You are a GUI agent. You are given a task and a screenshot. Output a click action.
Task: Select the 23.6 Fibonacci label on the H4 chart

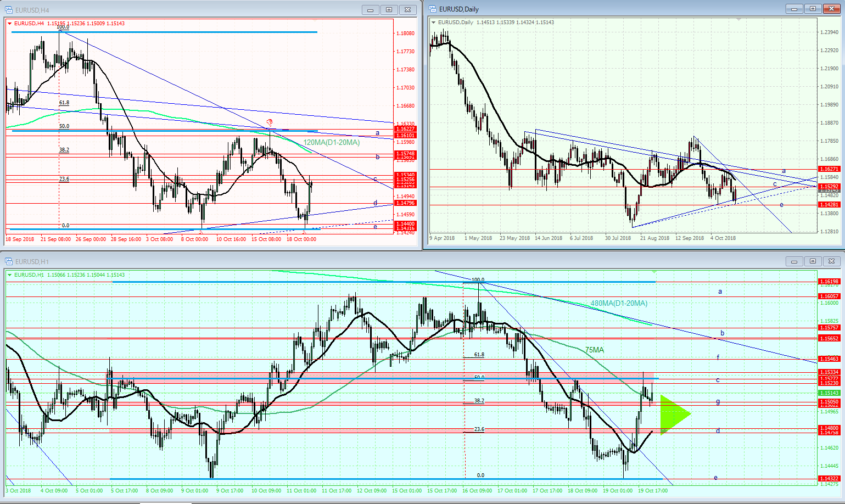point(64,179)
